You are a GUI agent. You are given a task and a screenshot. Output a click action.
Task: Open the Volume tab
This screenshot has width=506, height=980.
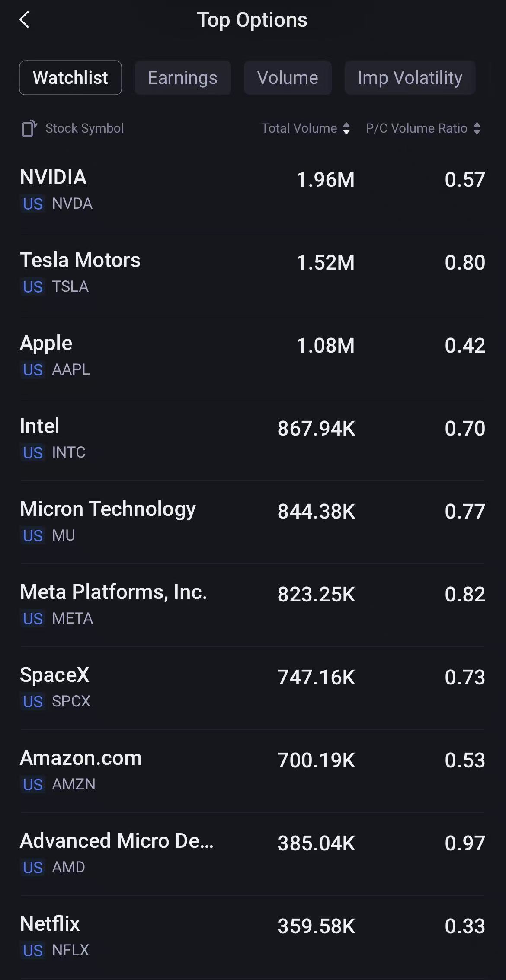point(288,78)
